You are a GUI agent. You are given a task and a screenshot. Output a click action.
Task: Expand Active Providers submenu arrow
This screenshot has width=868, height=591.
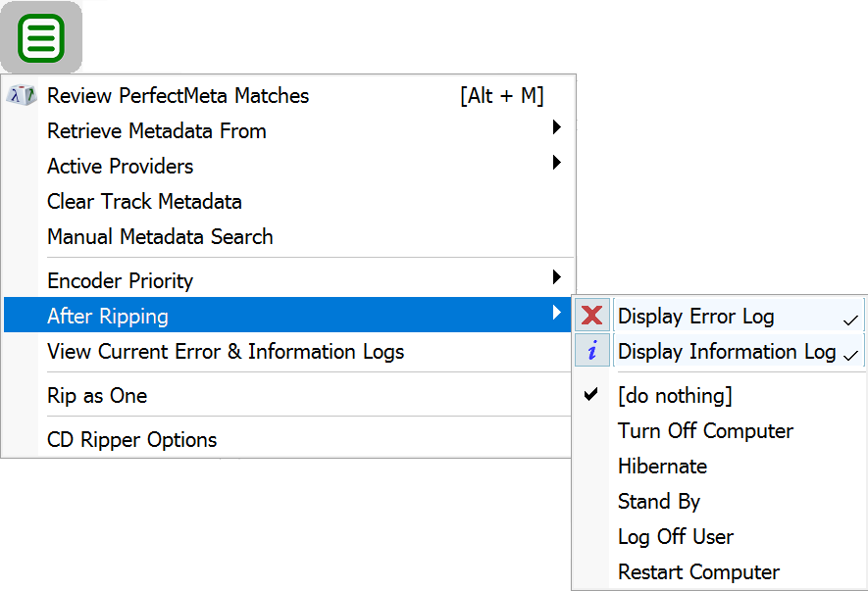coord(556,163)
